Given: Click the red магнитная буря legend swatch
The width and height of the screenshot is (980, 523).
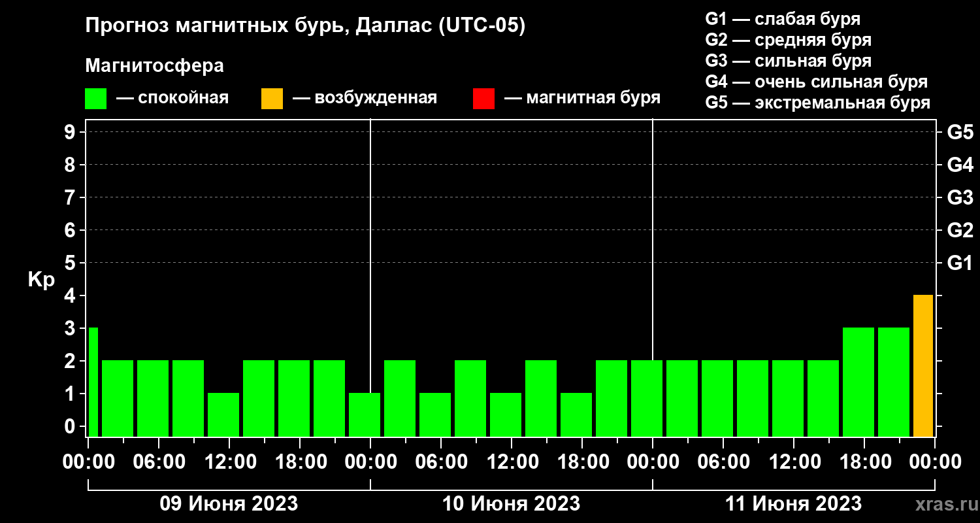Looking at the screenshot, I should click(483, 99).
